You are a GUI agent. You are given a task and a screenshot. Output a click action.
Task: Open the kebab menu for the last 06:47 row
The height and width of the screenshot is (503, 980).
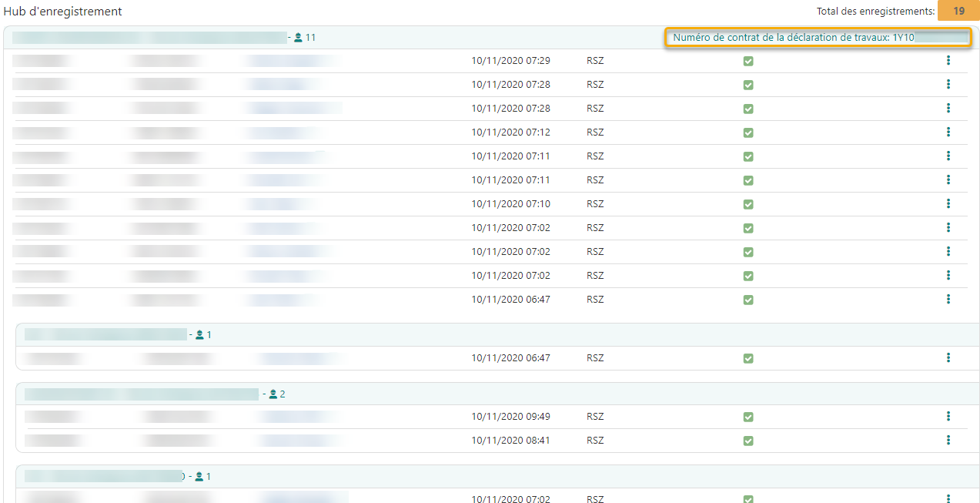pos(948,358)
